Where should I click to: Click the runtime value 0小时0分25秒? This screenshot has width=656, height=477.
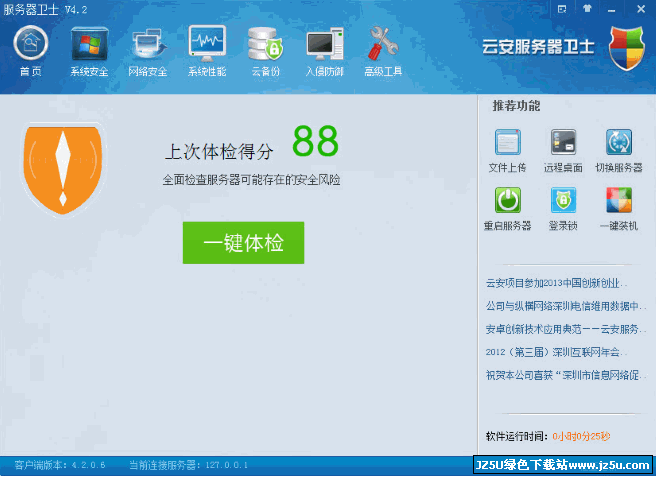(x=581, y=437)
